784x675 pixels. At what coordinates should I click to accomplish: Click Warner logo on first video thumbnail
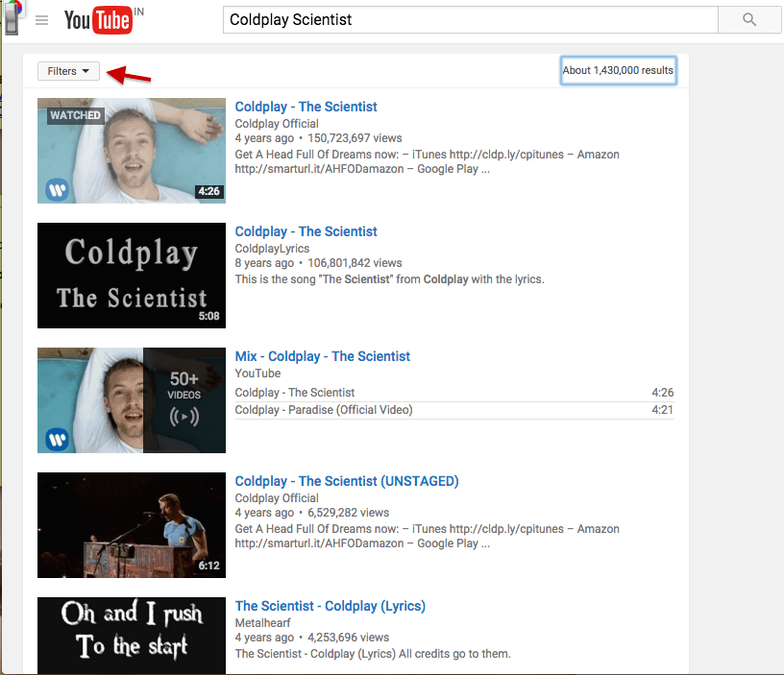click(x=58, y=190)
